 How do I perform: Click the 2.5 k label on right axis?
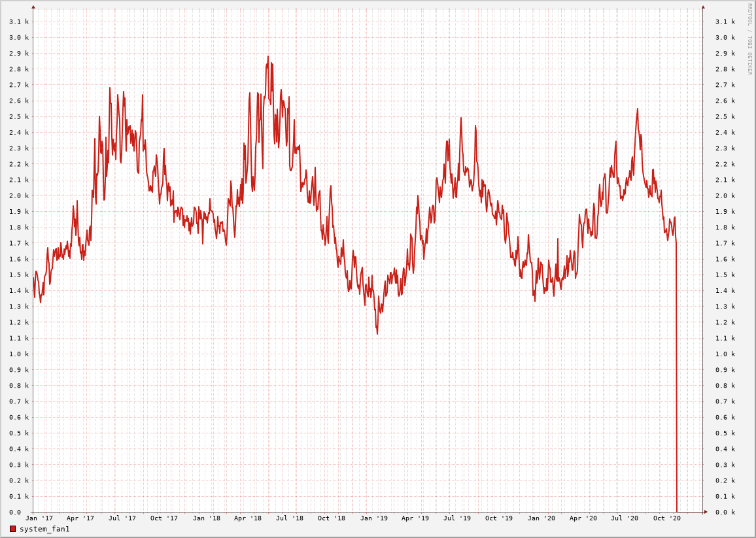[x=725, y=116]
